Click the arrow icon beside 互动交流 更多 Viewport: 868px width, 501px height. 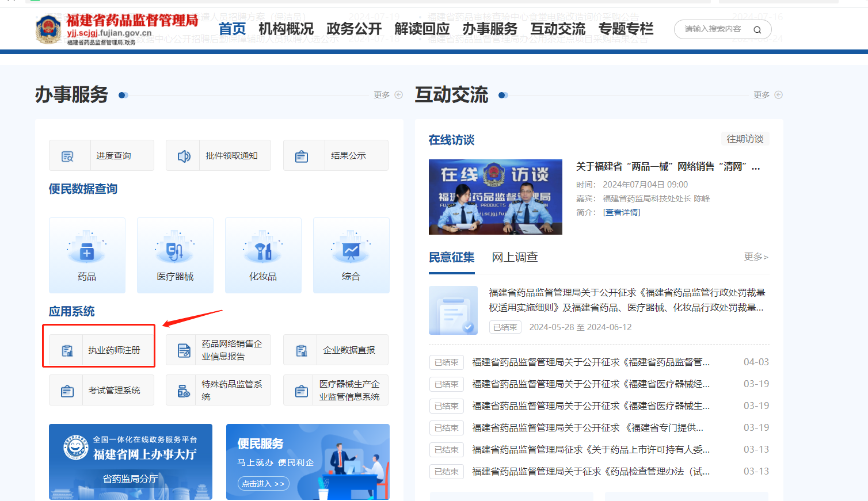[778, 95]
